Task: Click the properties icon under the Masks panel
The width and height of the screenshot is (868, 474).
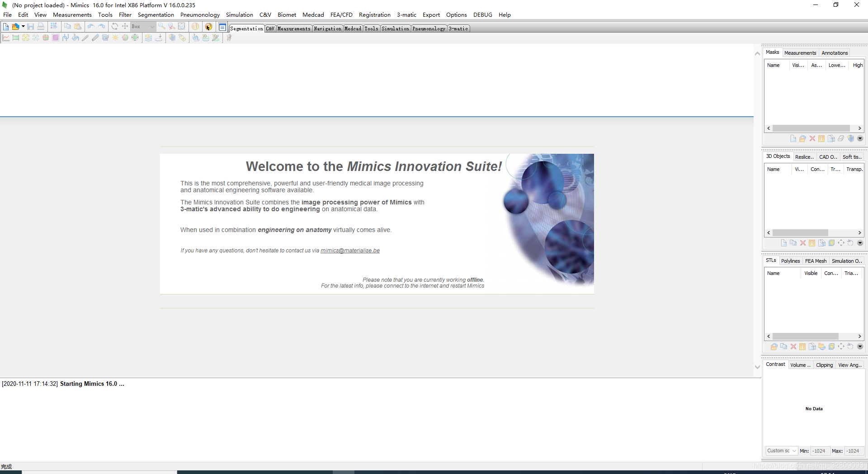Action: (x=821, y=139)
